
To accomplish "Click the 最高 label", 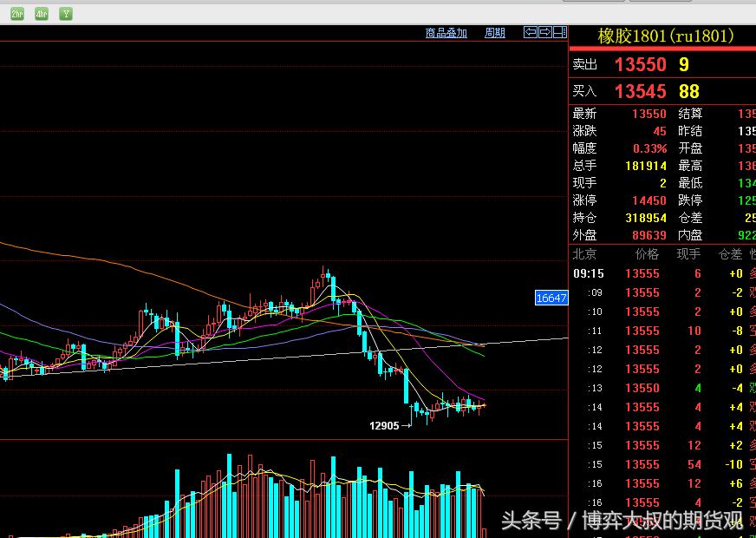I will [690, 166].
